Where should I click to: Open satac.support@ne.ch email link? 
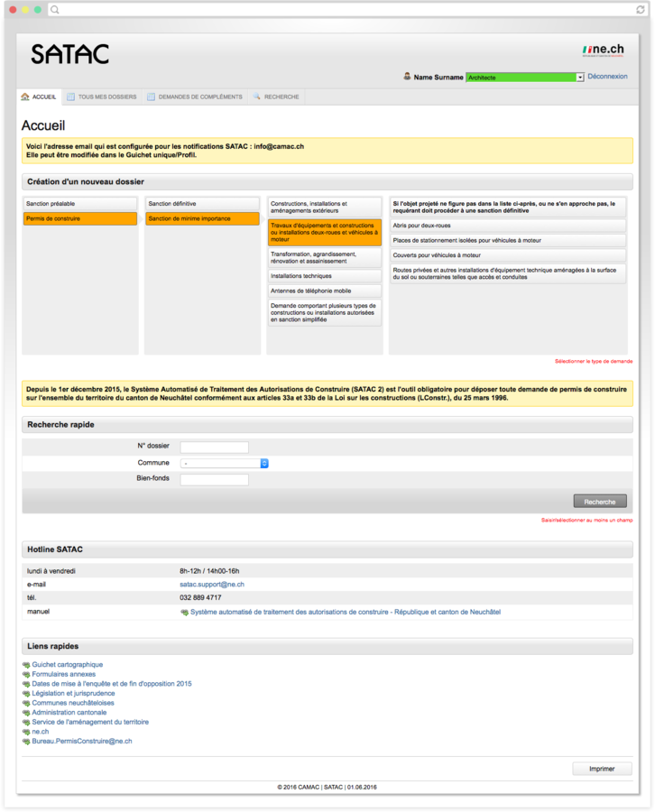(212, 584)
